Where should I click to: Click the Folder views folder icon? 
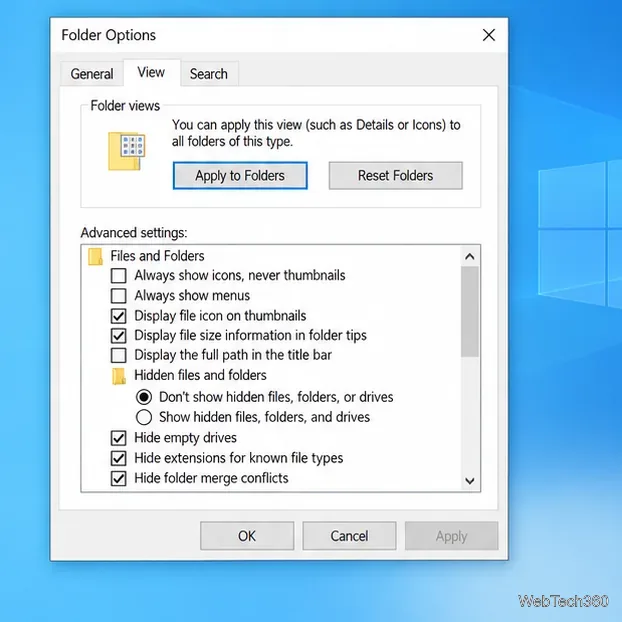click(127, 151)
